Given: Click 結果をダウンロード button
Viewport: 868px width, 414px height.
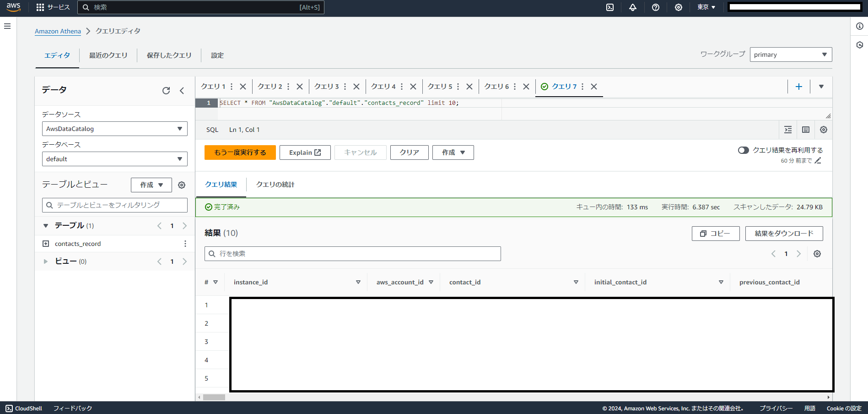Looking at the screenshot, I should pos(784,234).
